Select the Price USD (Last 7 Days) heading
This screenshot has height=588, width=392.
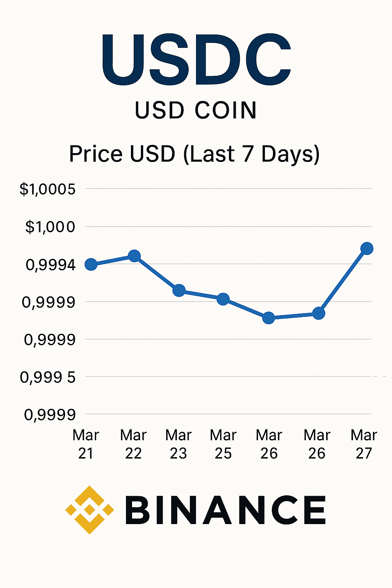point(194,154)
